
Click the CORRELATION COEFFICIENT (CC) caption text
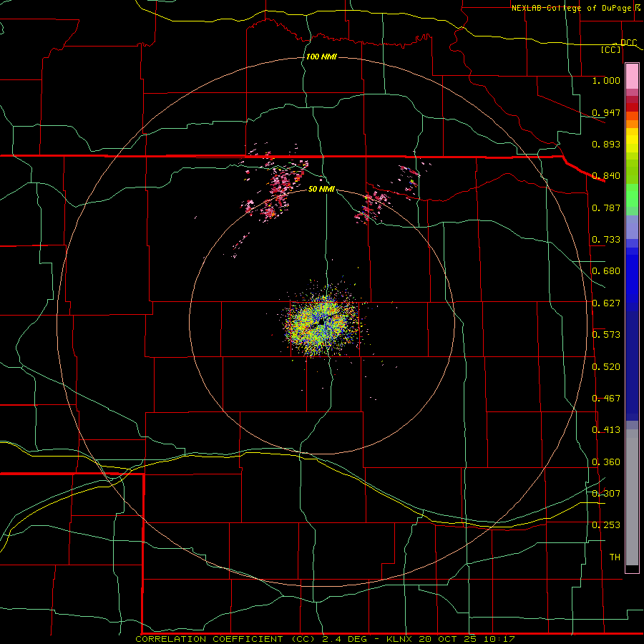point(227,639)
